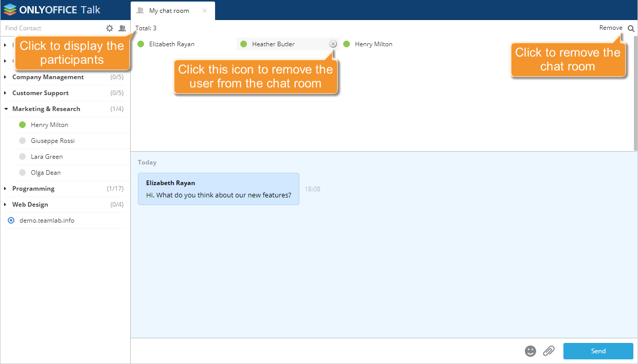Click Giuseppe Rossi's offline status dot
638x364 pixels.
coord(22,140)
